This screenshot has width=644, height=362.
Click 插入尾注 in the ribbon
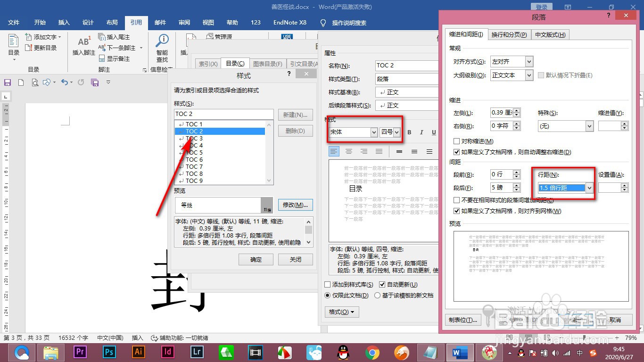(x=114, y=37)
